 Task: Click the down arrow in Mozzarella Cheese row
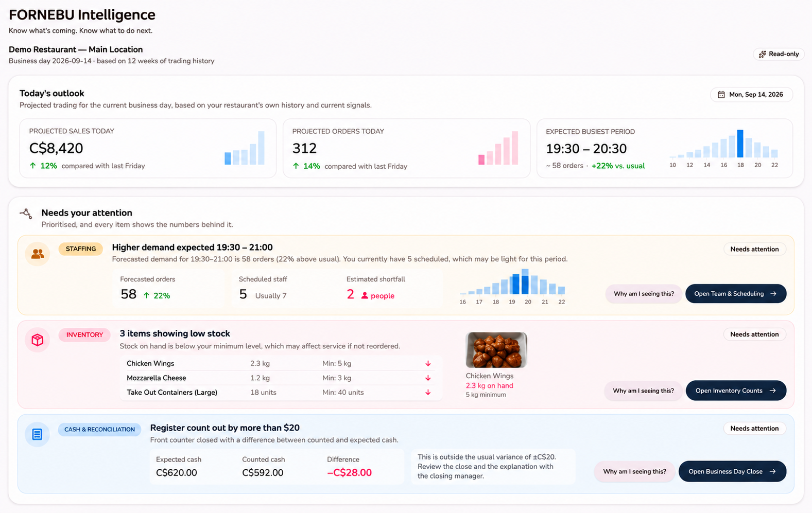coord(428,378)
